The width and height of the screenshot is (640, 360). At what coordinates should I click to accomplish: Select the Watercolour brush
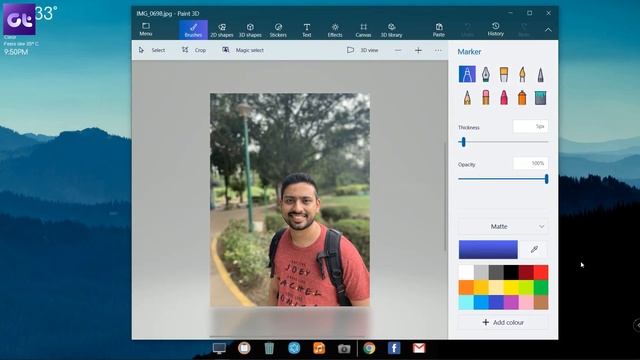tap(522, 74)
